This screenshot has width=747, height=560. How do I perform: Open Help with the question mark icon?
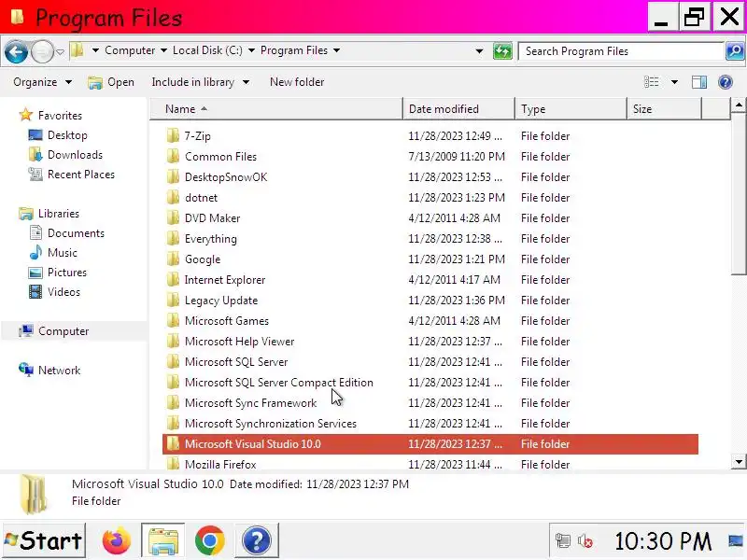coord(726,82)
